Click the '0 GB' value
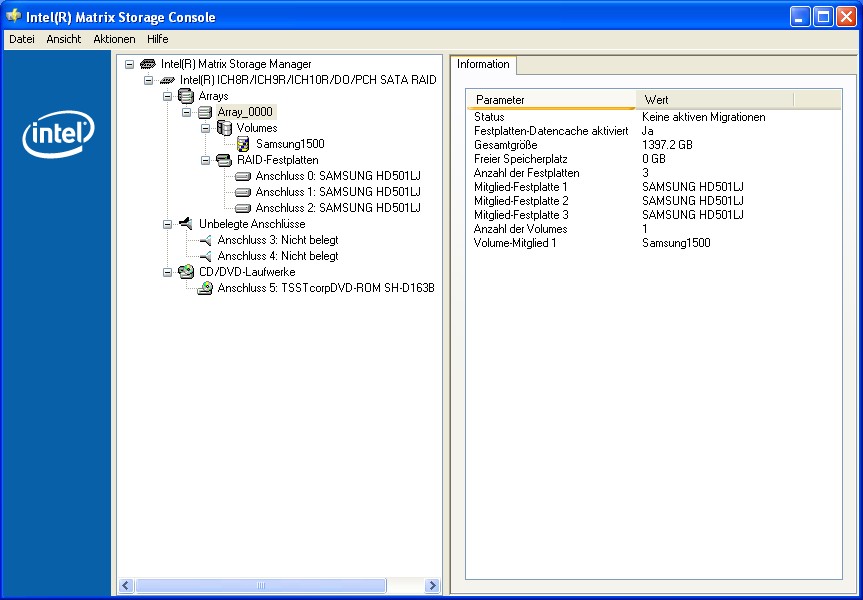The height and width of the screenshot is (600, 863). [654, 159]
